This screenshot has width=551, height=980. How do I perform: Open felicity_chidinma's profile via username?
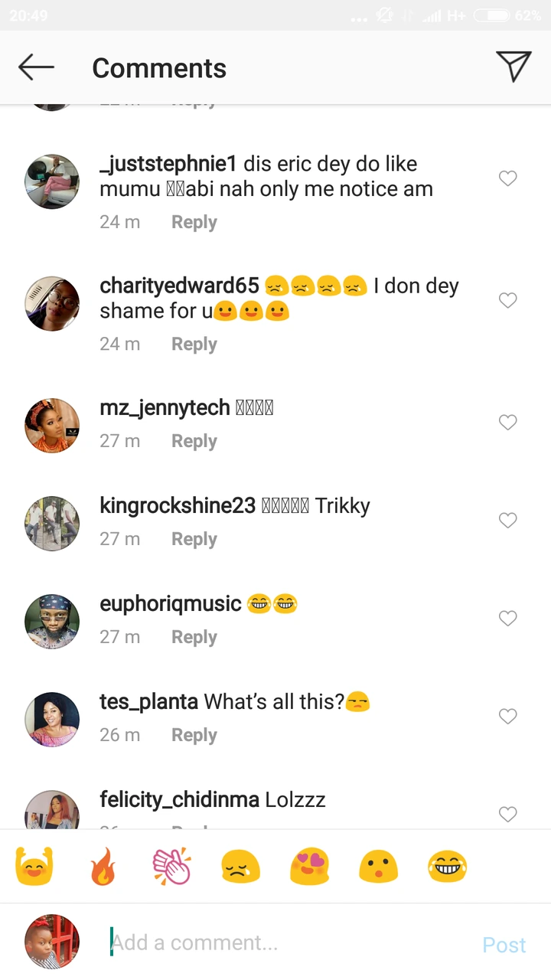181,800
